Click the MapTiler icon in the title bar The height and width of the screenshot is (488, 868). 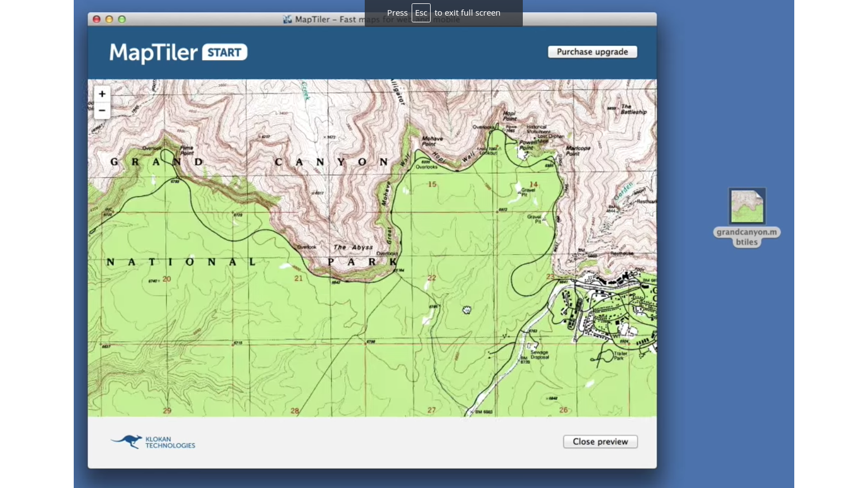pos(287,19)
